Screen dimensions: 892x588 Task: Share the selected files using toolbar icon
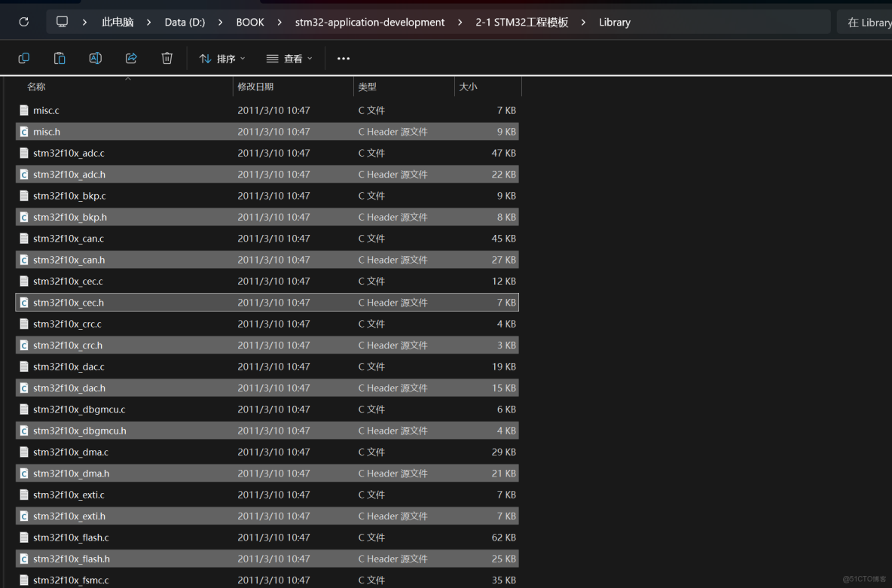(131, 58)
